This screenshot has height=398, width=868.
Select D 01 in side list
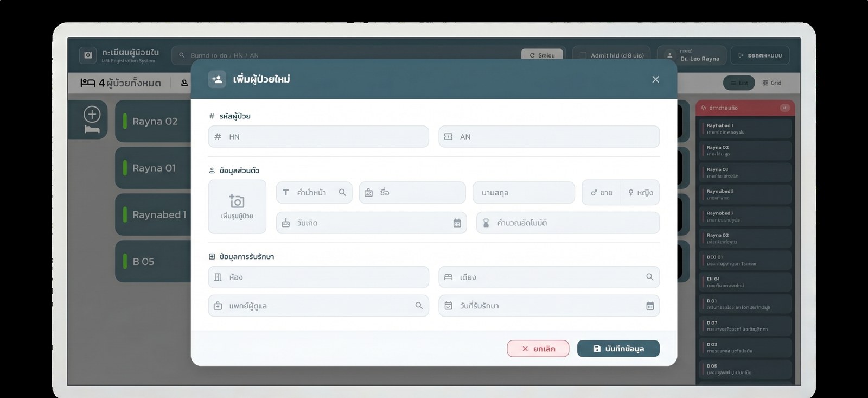pyautogui.click(x=745, y=304)
